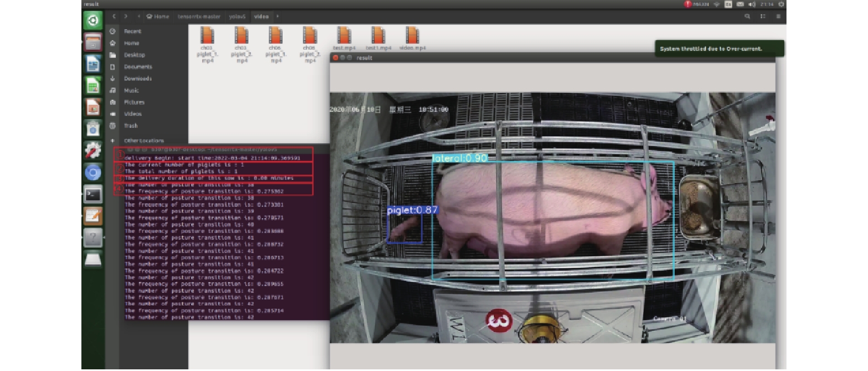Image resolution: width=868 pixels, height=371 pixels.
Task: Click the tensorrtx-master path breadcrumb
Action: (199, 17)
